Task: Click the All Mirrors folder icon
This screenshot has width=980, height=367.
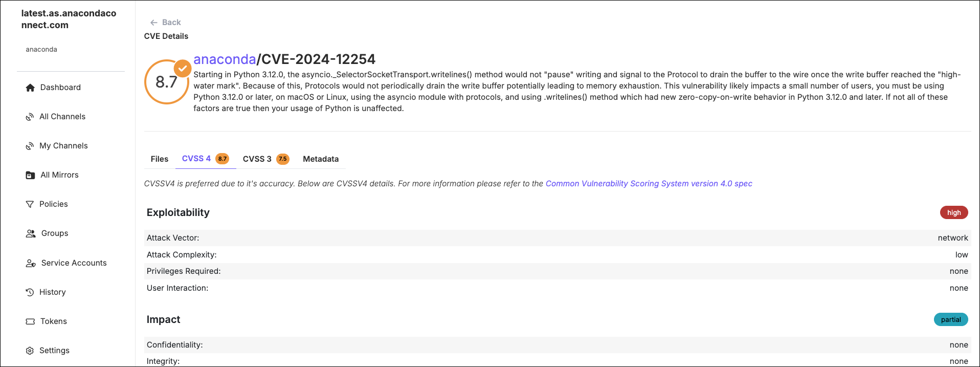Action: 30,175
